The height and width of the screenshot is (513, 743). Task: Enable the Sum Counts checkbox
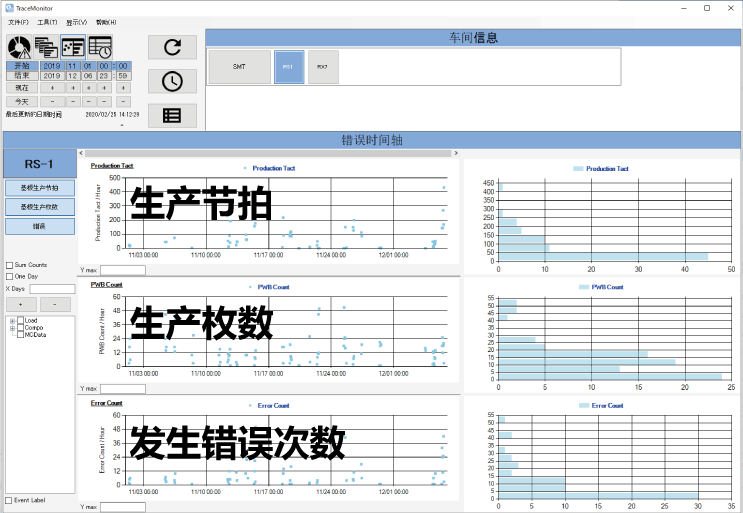click(x=10, y=265)
